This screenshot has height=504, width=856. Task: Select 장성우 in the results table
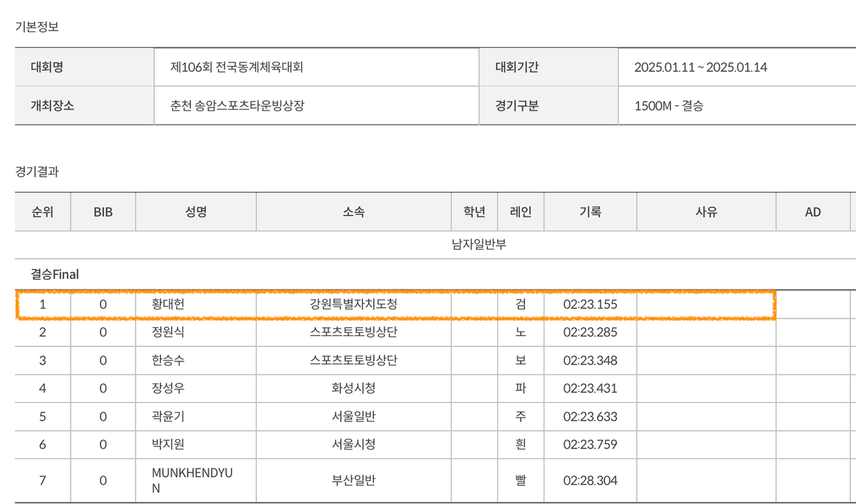tap(168, 389)
